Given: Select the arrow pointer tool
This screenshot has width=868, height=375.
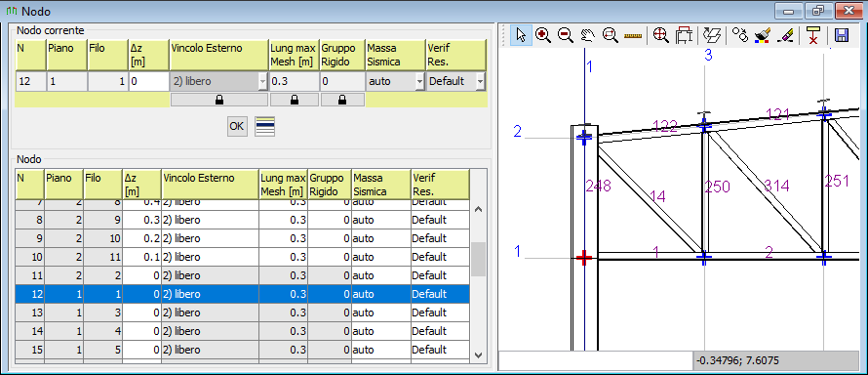Looking at the screenshot, I should click(521, 35).
